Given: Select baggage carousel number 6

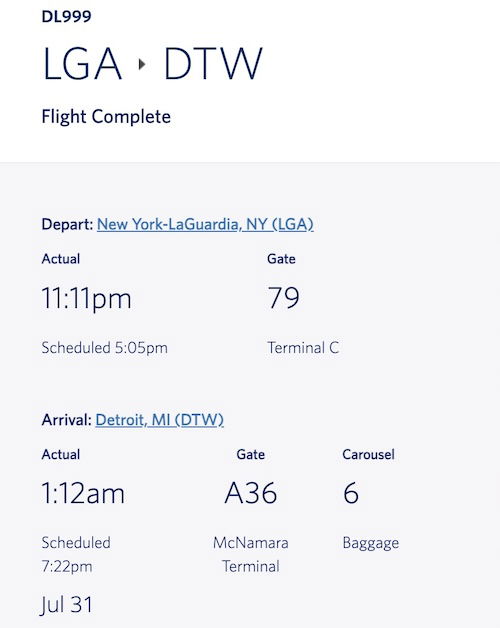Looking at the screenshot, I should point(351,493).
